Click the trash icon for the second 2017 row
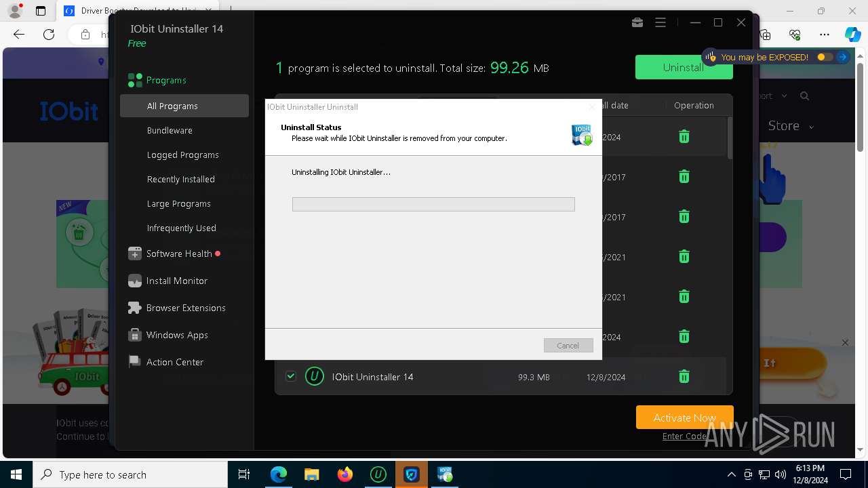 pos(684,217)
